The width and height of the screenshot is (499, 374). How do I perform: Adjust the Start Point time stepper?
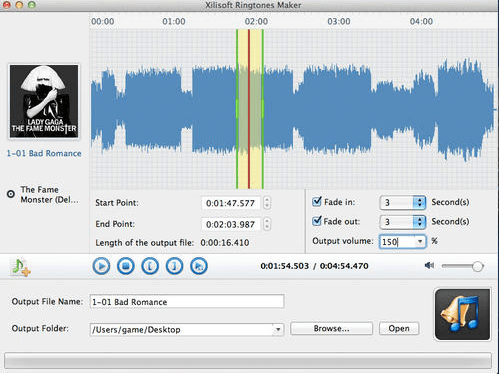(x=267, y=203)
